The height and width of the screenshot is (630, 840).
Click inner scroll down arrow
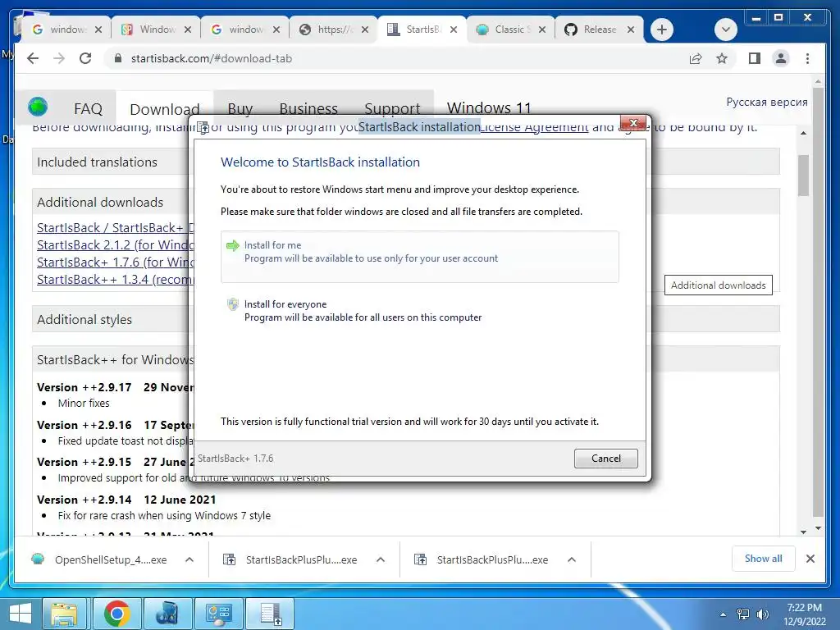click(x=803, y=532)
